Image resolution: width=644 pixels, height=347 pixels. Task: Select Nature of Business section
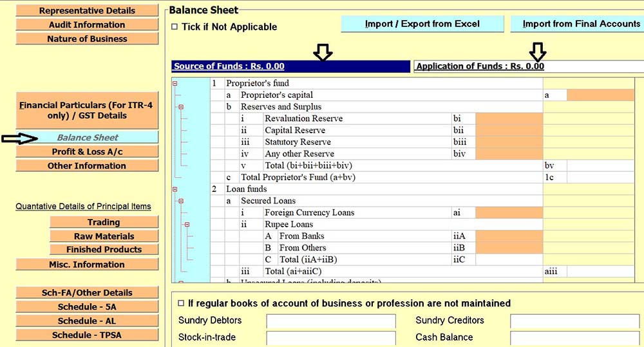pyautogui.click(x=87, y=39)
